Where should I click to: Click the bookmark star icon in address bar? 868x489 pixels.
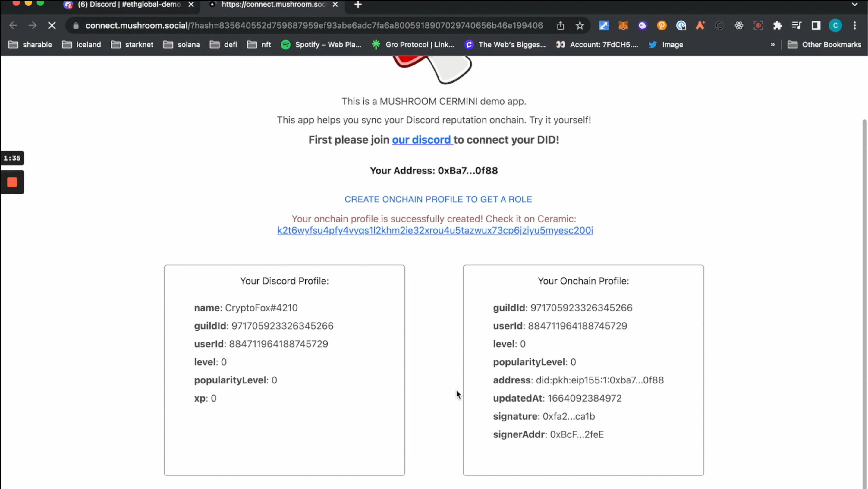click(580, 25)
